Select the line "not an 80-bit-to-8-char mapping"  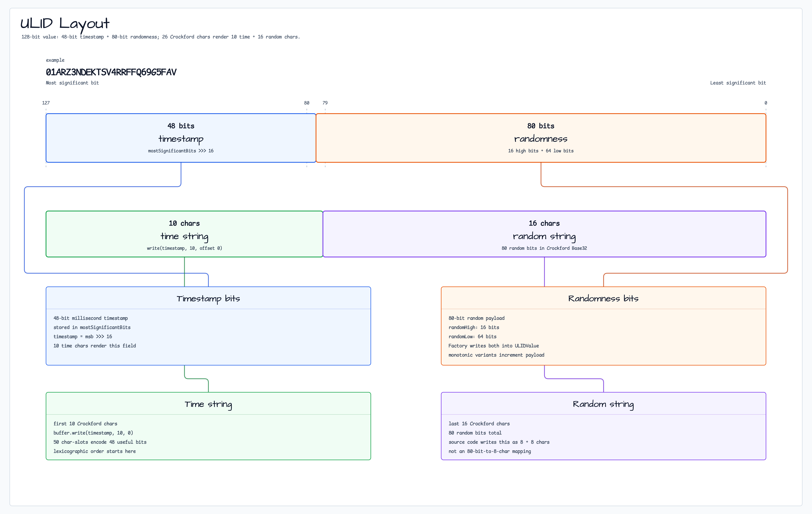click(x=490, y=451)
